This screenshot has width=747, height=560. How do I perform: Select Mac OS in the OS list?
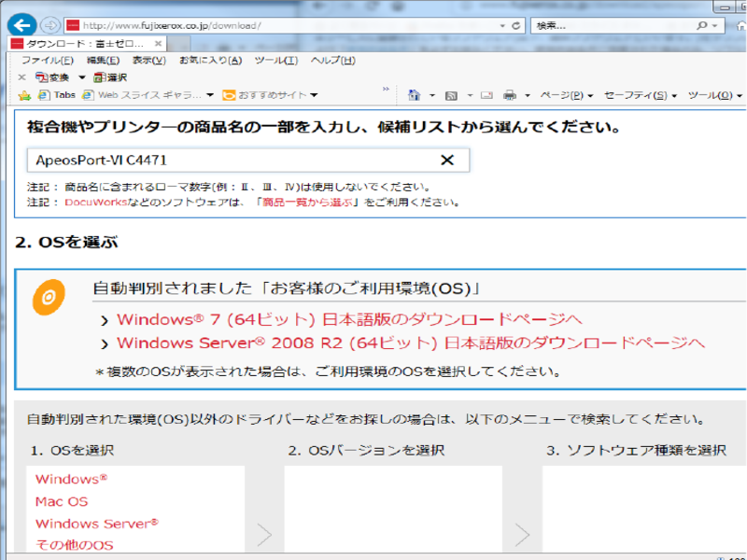(62, 501)
